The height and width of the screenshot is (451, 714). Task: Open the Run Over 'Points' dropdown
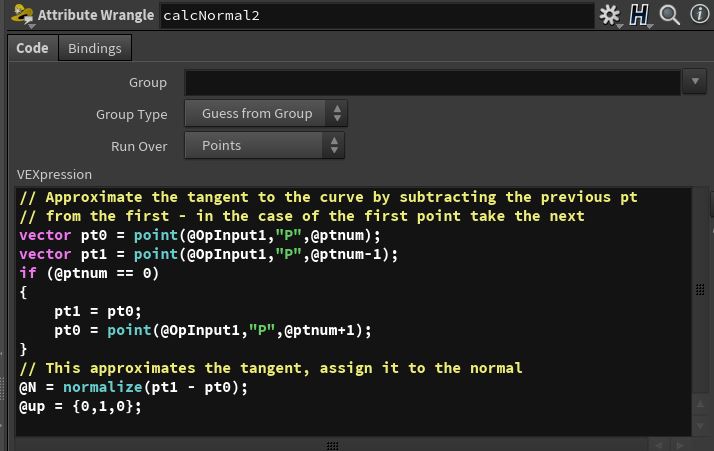[x=265, y=146]
